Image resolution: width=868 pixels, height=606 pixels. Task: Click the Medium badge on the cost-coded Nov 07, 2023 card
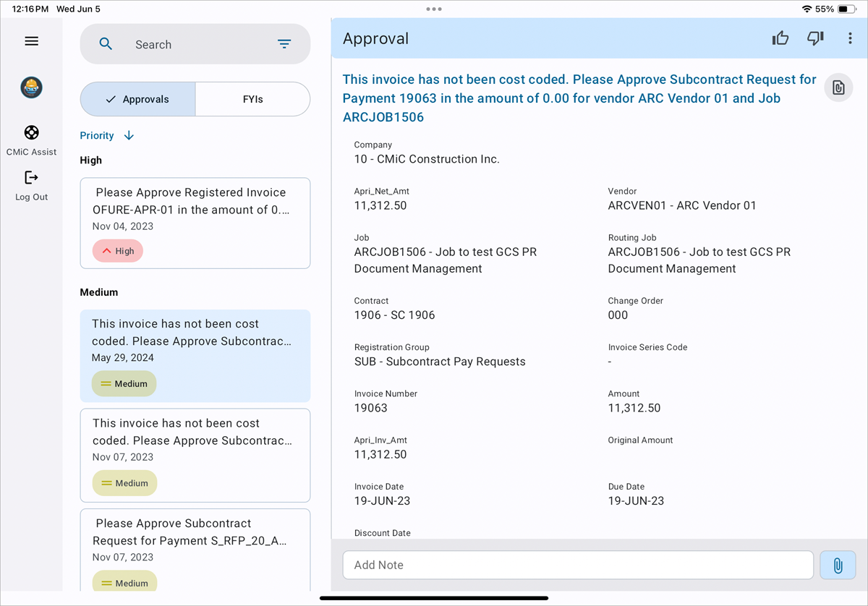[x=124, y=483]
